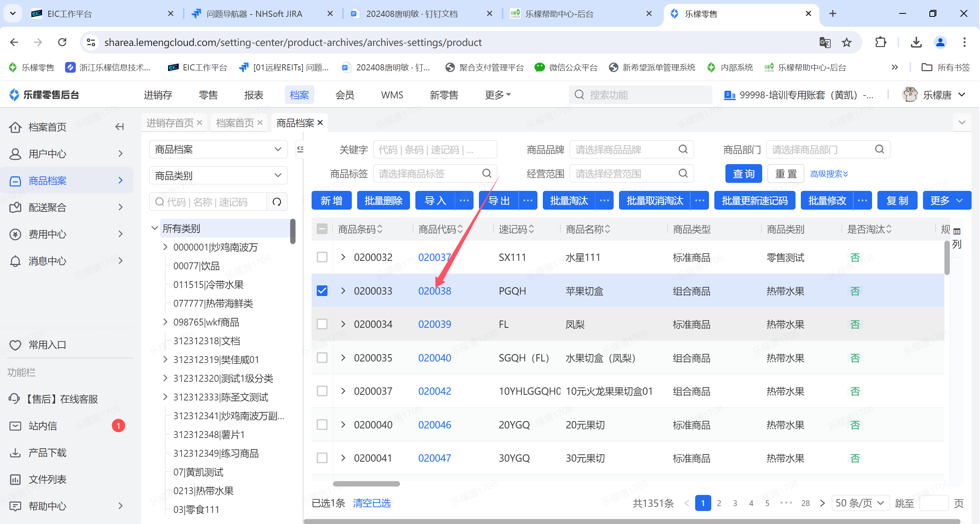Click the table vertical scrollbar thumb
Viewport: 980px width, 524px height.
click(x=947, y=257)
